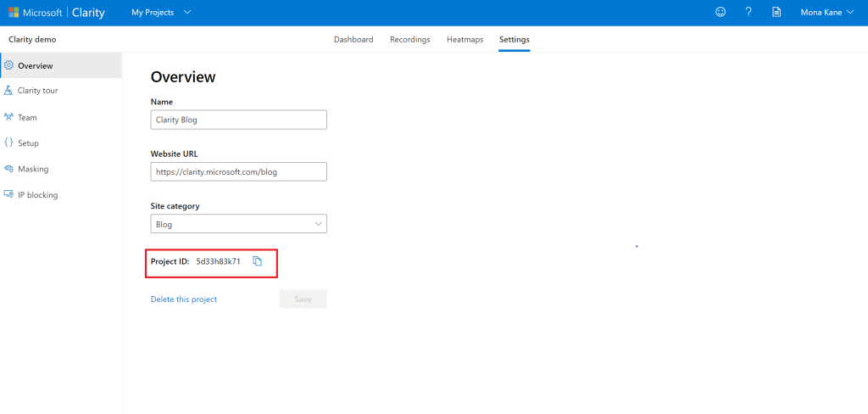Image resolution: width=868 pixels, height=414 pixels.
Task: Switch to the Heatmaps tab
Action: pos(465,39)
